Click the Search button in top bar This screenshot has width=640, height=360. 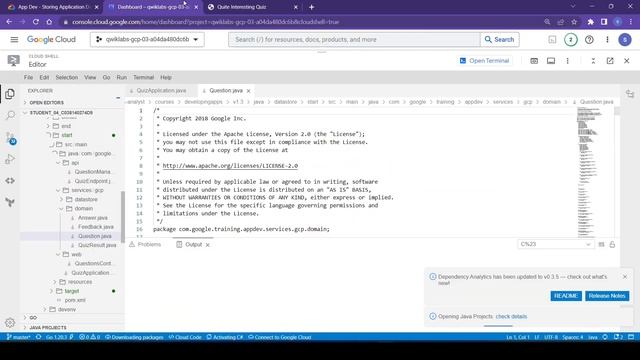click(x=499, y=40)
